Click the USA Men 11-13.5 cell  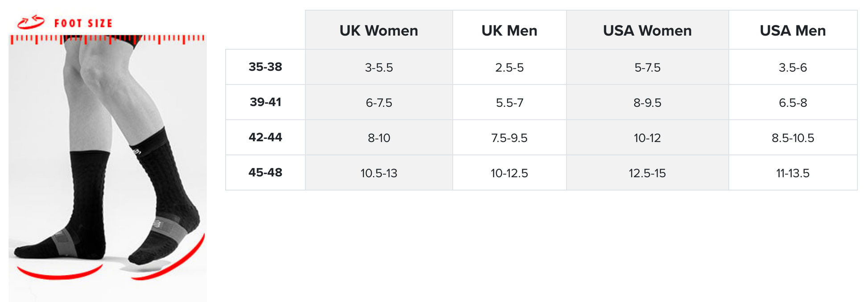pyautogui.click(x=793, y=173)
